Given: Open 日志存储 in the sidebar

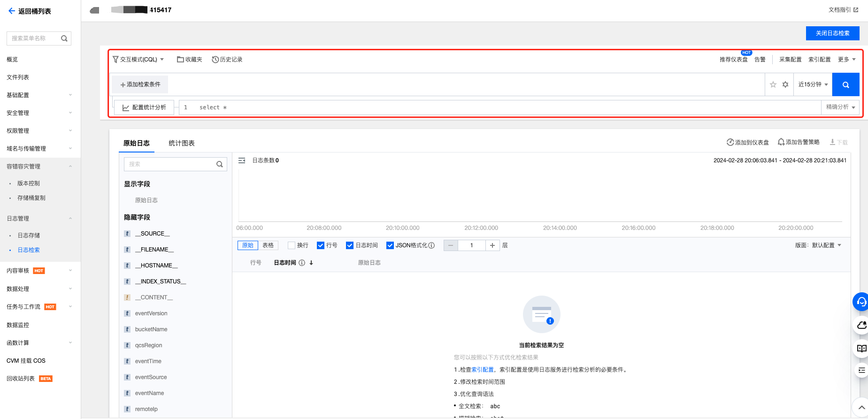Looking at the screenshot, I should [x=29, y=236].
